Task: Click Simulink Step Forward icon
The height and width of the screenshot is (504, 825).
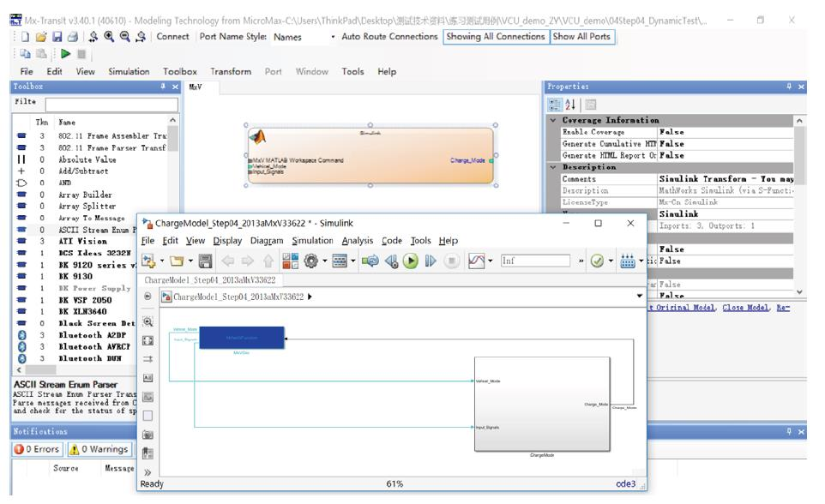Action: [x=431, y=261]
